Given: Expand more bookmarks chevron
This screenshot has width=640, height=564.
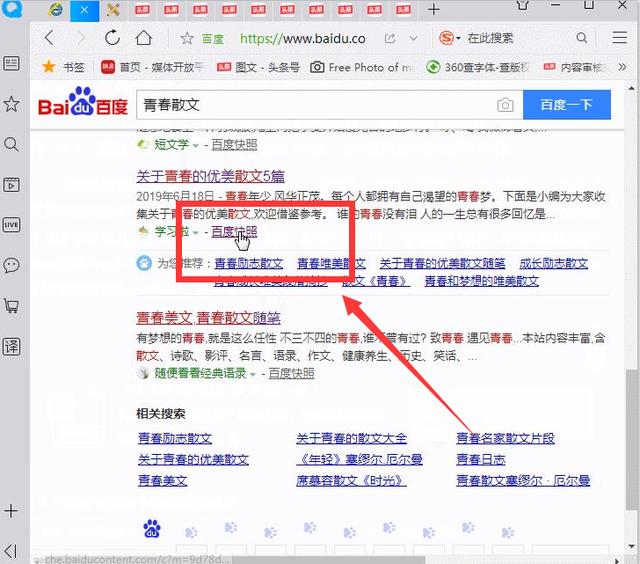Looking at the screenshot, I should 622,67.
